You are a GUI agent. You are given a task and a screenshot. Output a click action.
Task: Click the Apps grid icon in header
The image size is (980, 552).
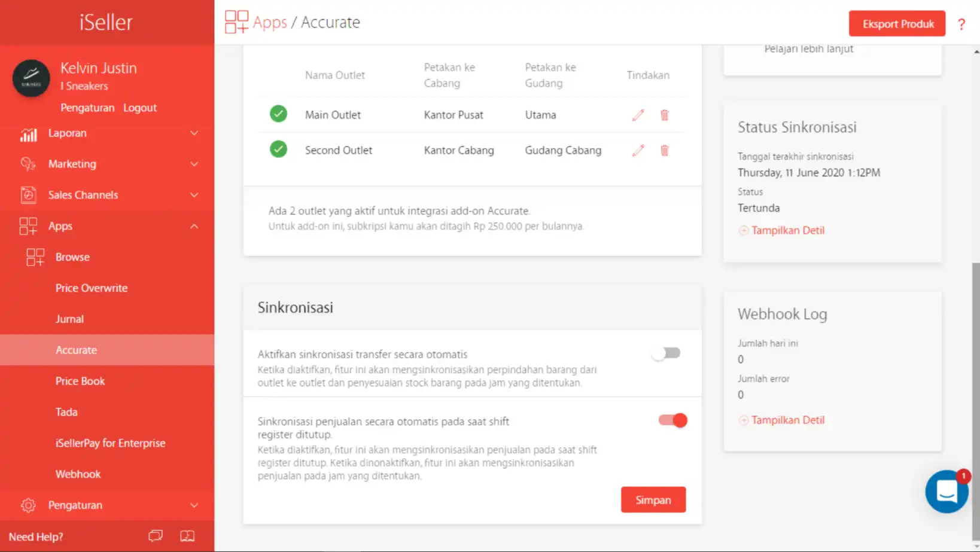[x=236, y=22]
